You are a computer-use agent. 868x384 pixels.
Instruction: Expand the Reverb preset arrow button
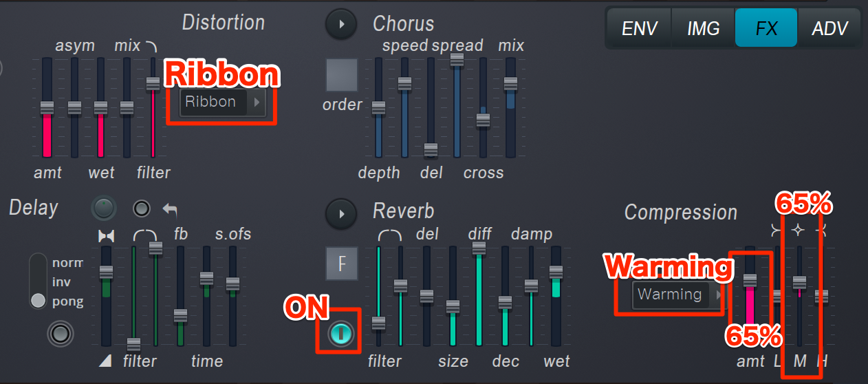(x=341, y=212)
